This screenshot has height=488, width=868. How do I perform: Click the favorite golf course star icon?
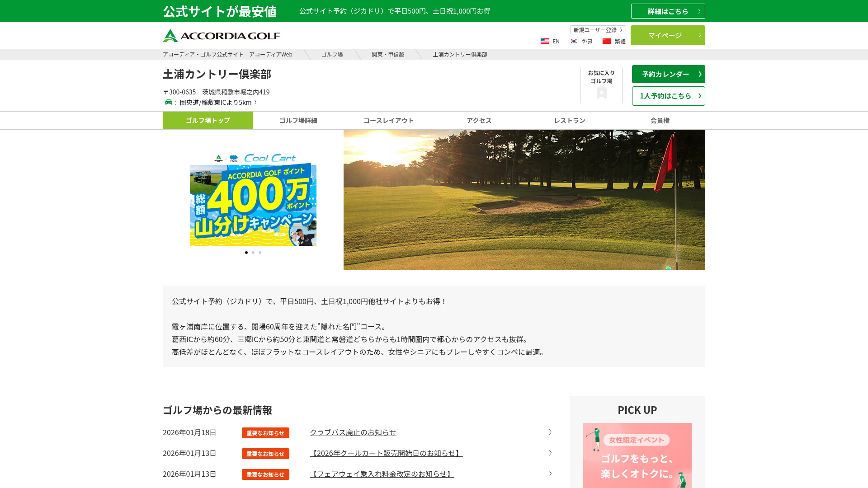[601, 93]
